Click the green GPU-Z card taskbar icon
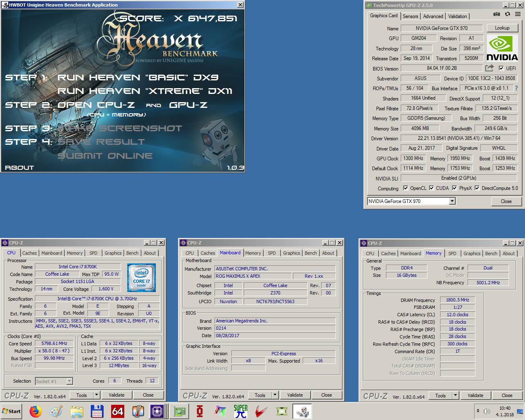Screen dimensions: 525x420 (x=179, y=411)
